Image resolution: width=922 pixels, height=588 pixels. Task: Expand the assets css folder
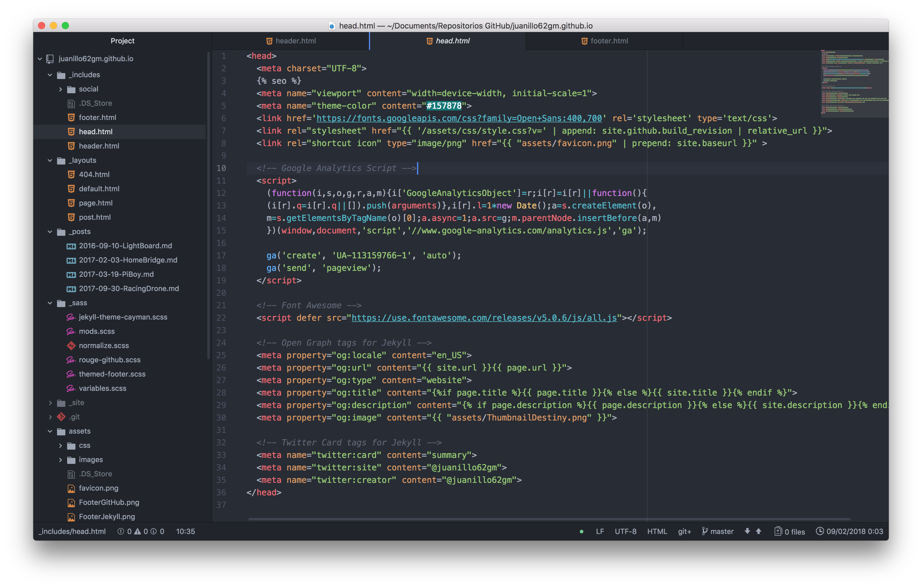(x=61, y=445)
